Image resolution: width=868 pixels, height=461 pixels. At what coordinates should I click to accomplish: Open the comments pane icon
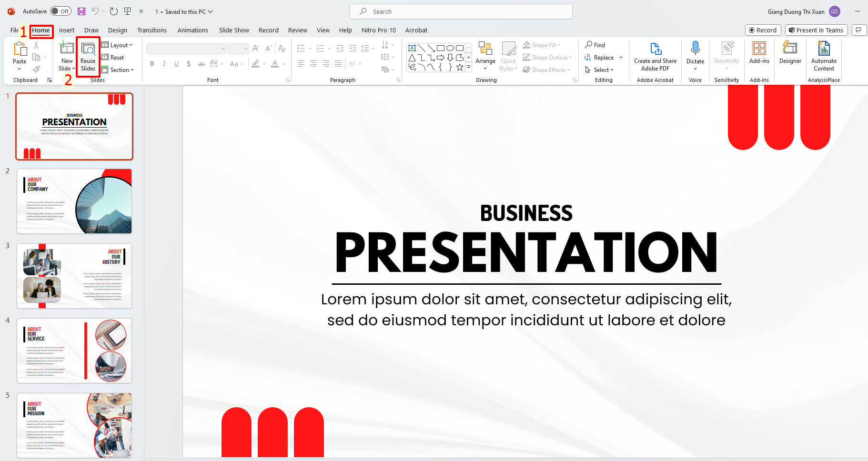[858, 30]
